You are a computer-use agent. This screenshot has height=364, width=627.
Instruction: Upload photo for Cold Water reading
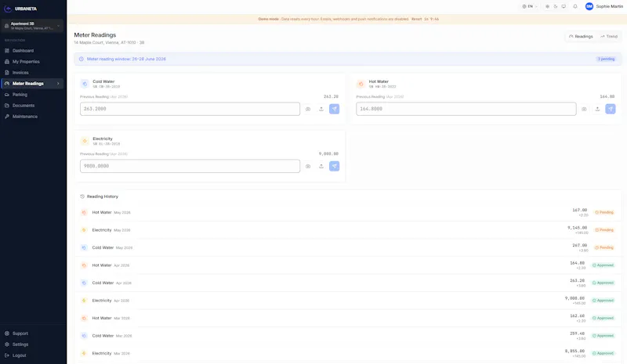click(321, 109)
